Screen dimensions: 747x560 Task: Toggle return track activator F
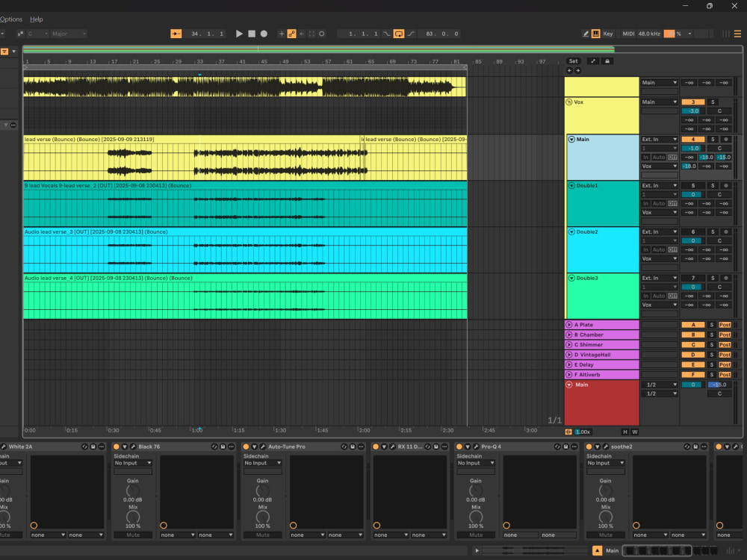[693, 375]
